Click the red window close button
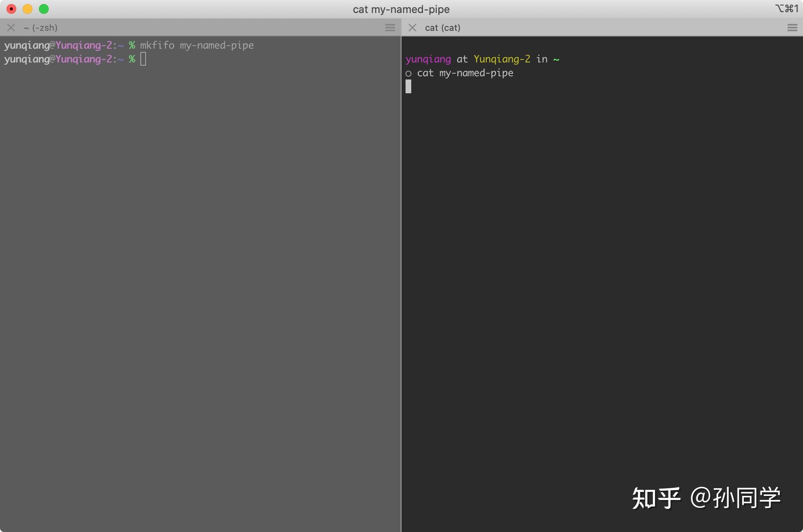 (x=11, y=9)
